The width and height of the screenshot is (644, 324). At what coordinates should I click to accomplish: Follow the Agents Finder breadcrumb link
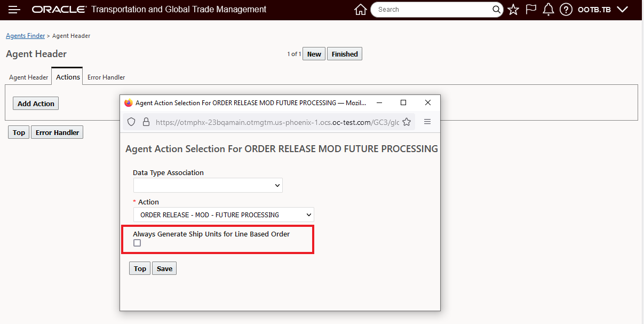click(26, 36)
